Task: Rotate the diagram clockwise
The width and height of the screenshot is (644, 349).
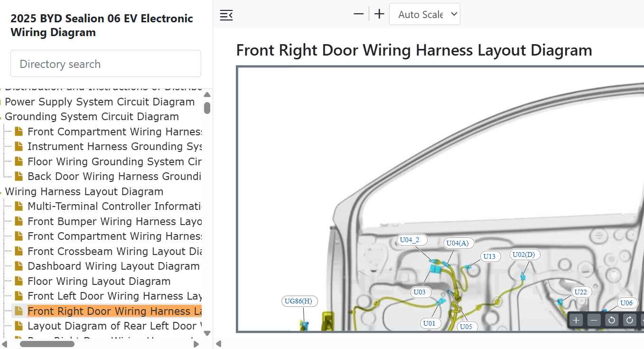Action: [630, 320]
